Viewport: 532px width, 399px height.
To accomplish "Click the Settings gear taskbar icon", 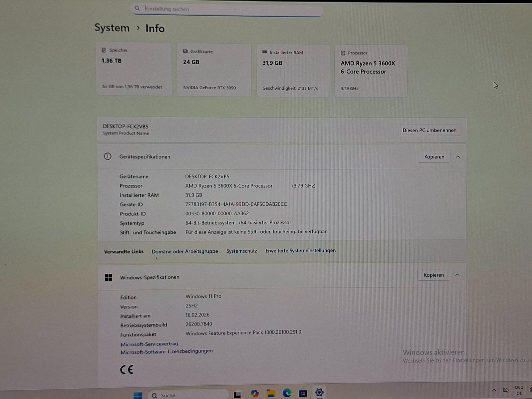I will pyautogui.click(x=319, y=392).
